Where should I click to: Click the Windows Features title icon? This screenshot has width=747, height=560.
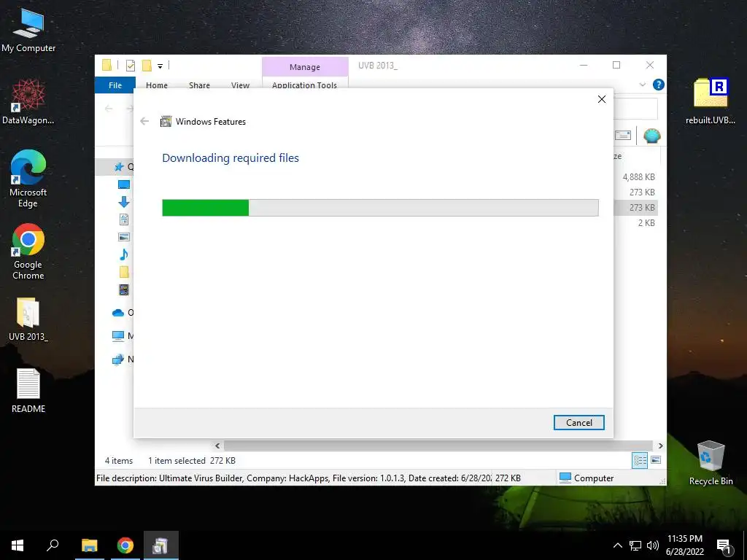coord(166,122)
